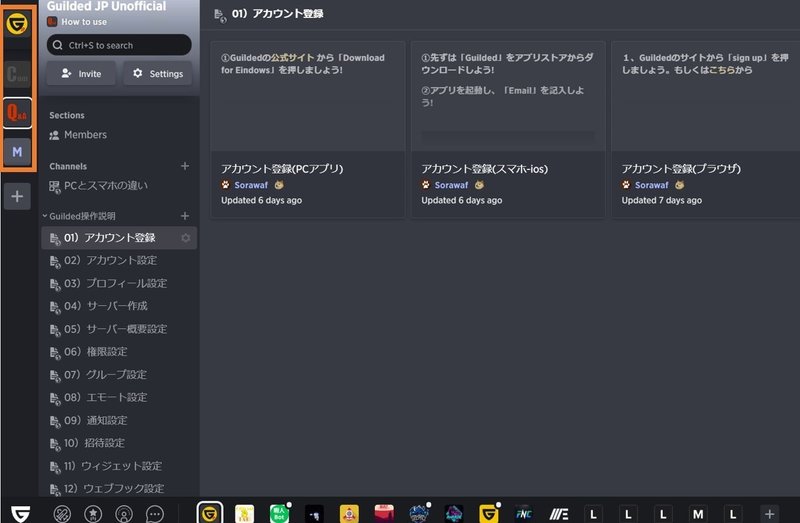
Task: Click the Ctrl+S to search box
Action: pos(119,45)
